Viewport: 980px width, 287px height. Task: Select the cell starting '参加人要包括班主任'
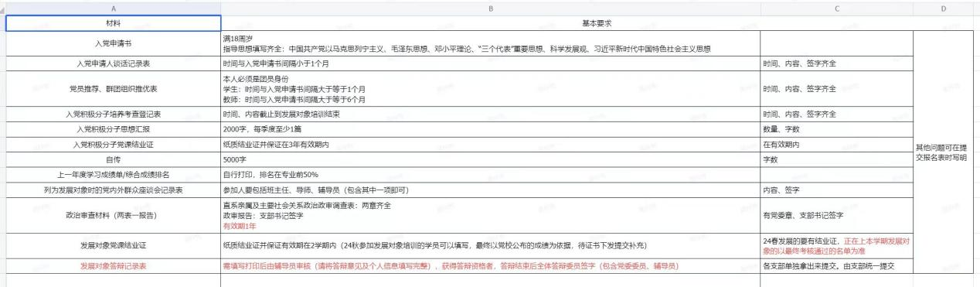(x=490, y=190)
